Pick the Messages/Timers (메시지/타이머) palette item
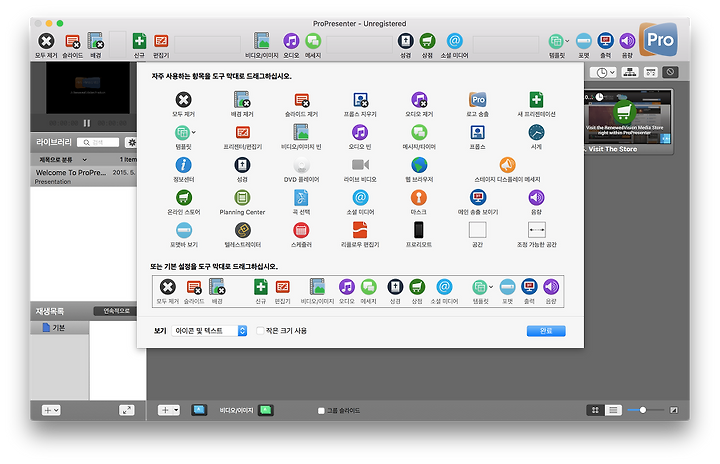The height and width of the screenshot is (464, 720). pos(419,137)
